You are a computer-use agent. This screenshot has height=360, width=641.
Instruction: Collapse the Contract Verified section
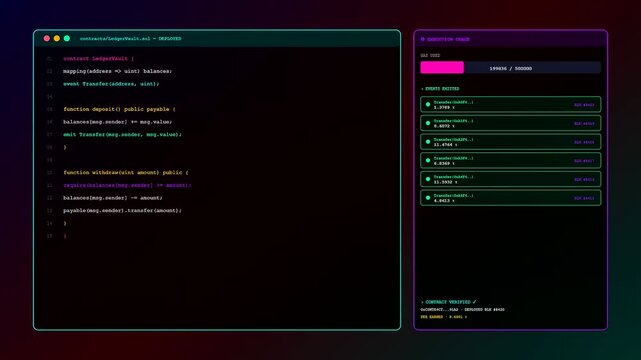click(x=422, y=302)
